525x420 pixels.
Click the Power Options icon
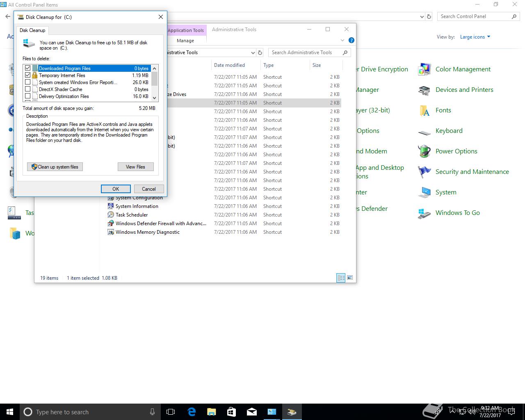(x=424, y=151)
